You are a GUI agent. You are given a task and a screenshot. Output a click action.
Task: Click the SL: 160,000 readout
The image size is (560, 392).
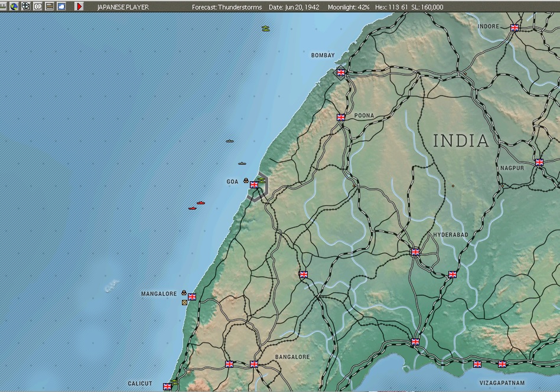(x=427, y=6)
